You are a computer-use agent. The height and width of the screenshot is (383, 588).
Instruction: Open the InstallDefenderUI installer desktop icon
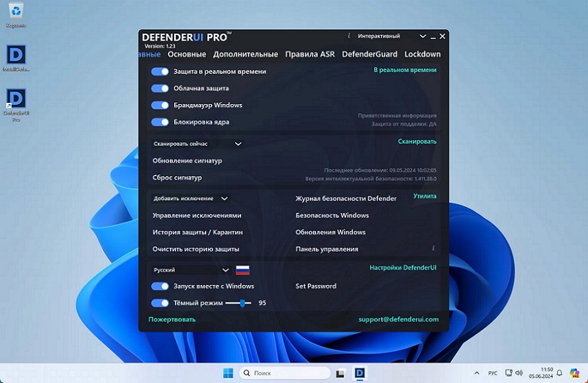[x=16, y=58]
